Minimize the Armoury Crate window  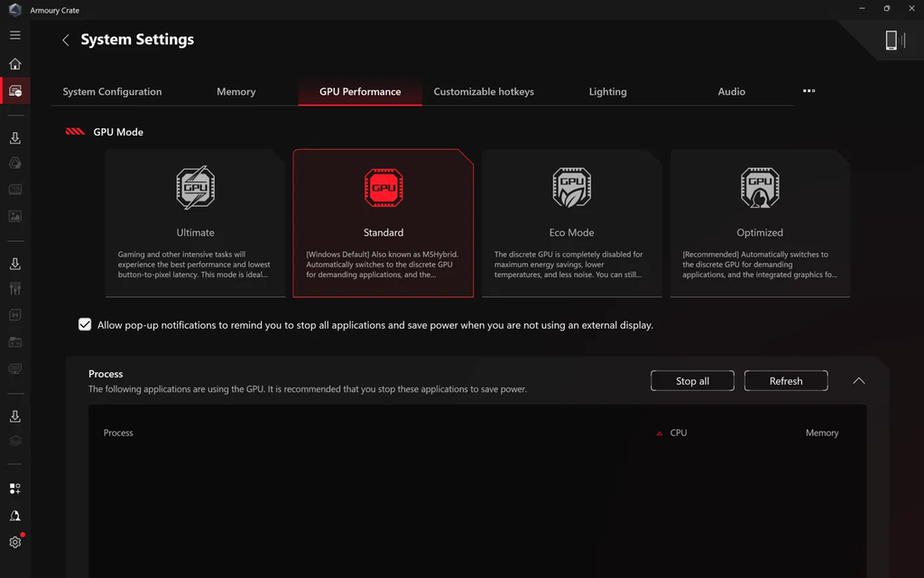(x=862, y=9)
